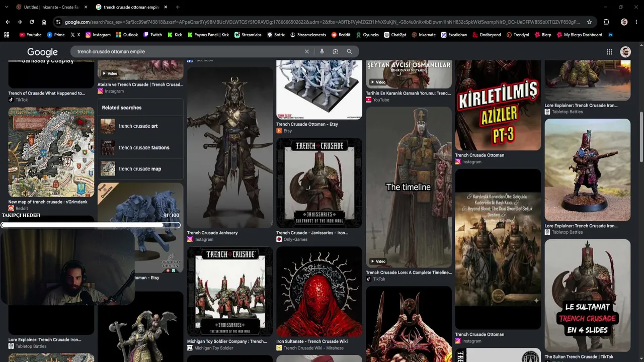Screen dimensions: 644x362
Task: Click the browser address bar
Action: tap(322, 22)
